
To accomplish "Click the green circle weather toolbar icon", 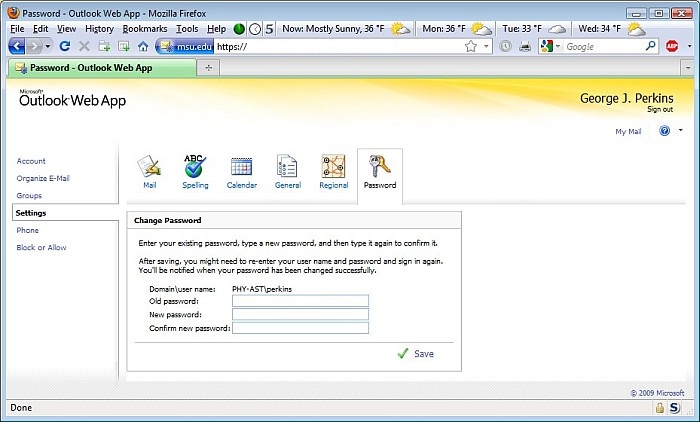I will [x=239, y=29].
